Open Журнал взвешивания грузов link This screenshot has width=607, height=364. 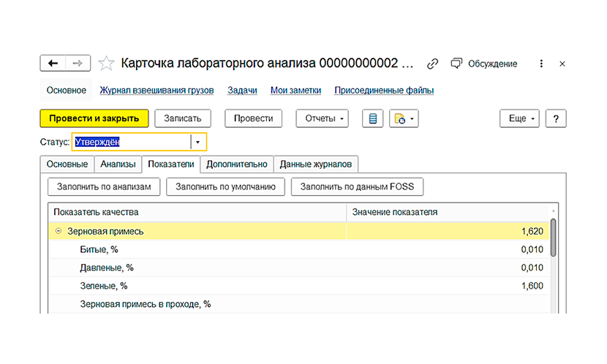coord(157,90)
